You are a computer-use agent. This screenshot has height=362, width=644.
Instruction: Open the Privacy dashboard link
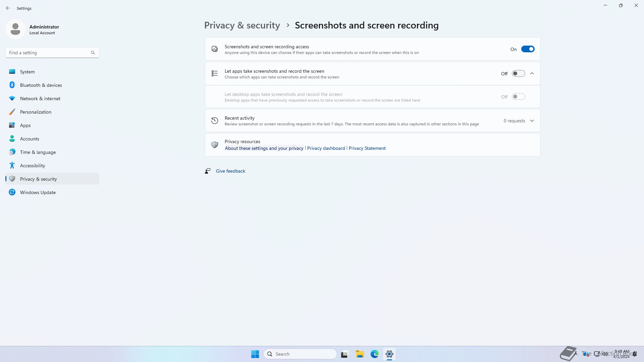tap(326, 148)
